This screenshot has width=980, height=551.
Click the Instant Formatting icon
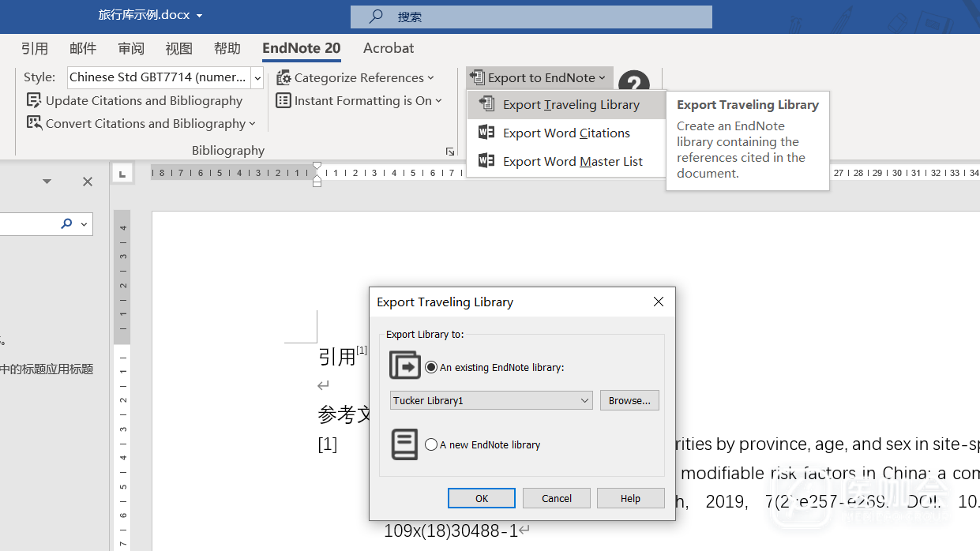[x=283, y=100]
